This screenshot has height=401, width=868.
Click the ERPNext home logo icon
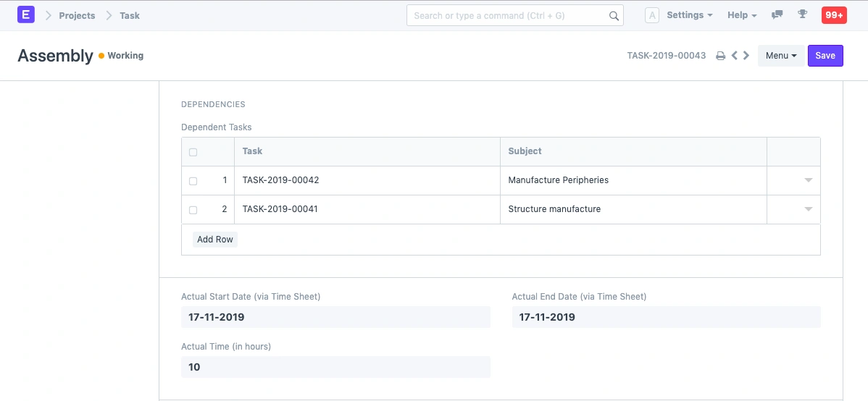(26, 14)
